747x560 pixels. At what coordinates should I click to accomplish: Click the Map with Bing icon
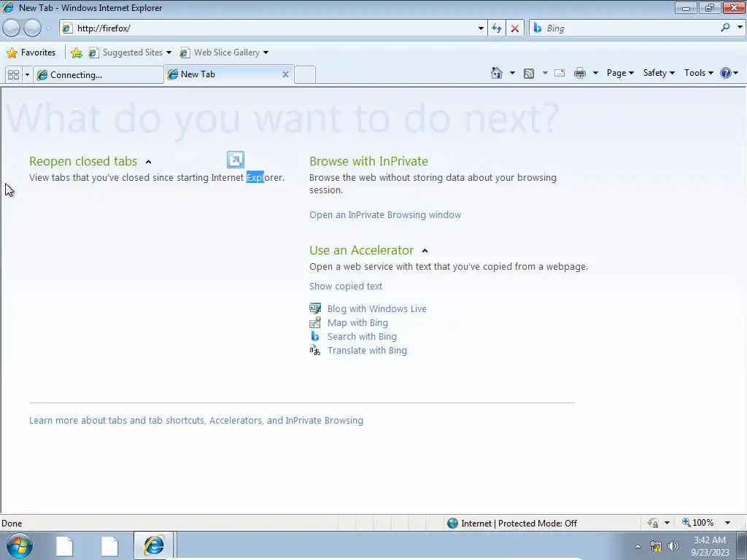315,322
